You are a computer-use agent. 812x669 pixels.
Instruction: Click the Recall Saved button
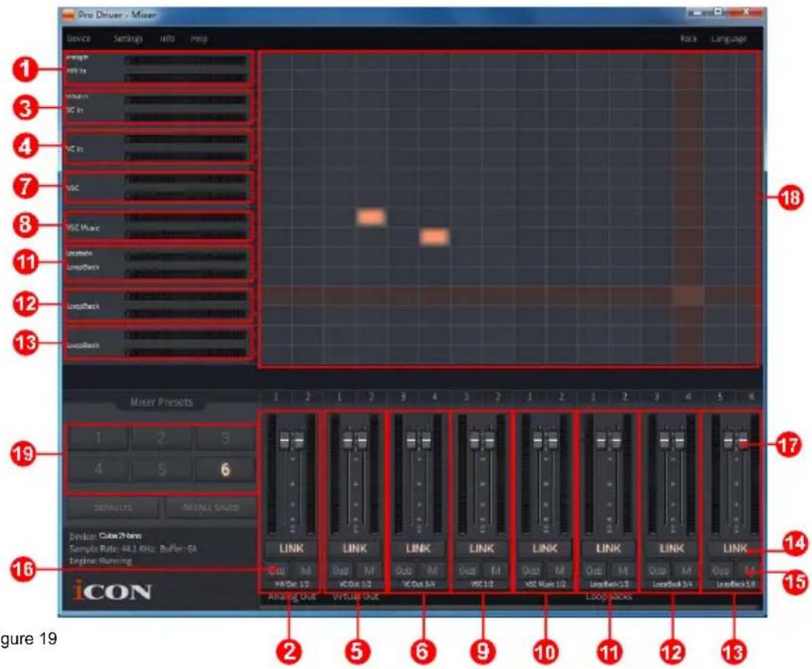click(x=211, y=508)
